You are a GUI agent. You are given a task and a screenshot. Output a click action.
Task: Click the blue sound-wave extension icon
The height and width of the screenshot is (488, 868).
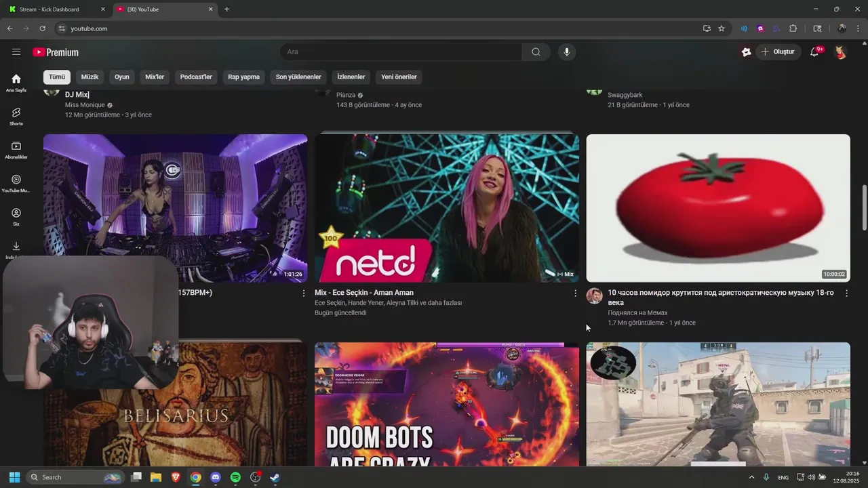pyautogui.click(x=744, y=28)
